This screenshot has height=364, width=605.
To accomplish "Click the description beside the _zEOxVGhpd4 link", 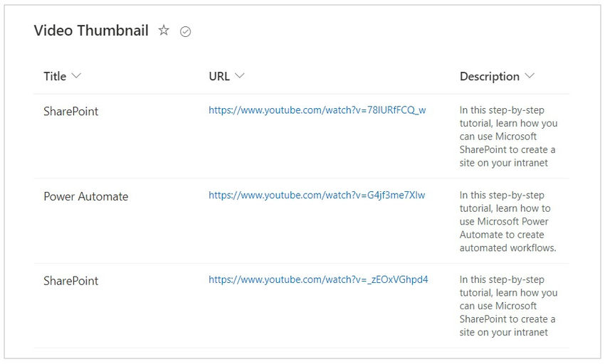I will (507, 306).
